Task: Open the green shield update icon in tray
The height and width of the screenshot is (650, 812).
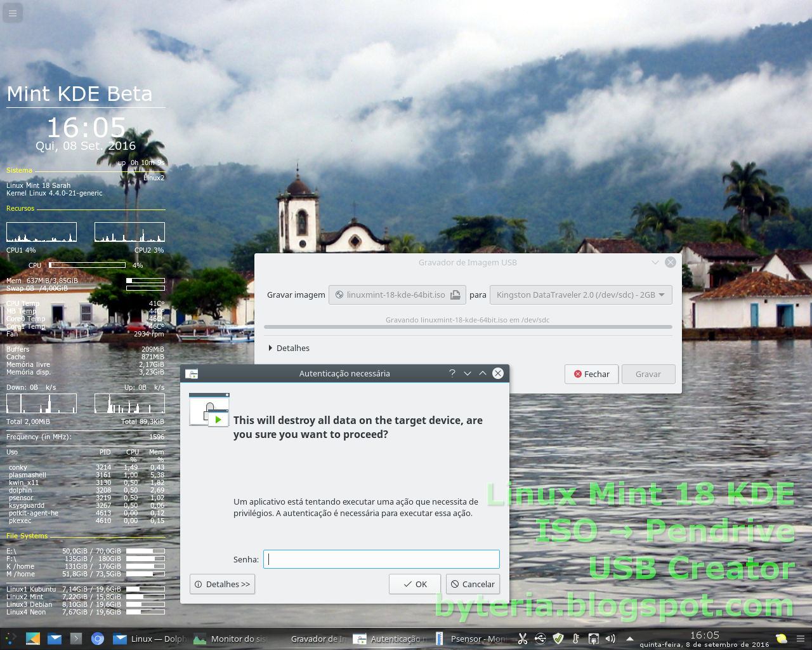Action: pos(558,639)
